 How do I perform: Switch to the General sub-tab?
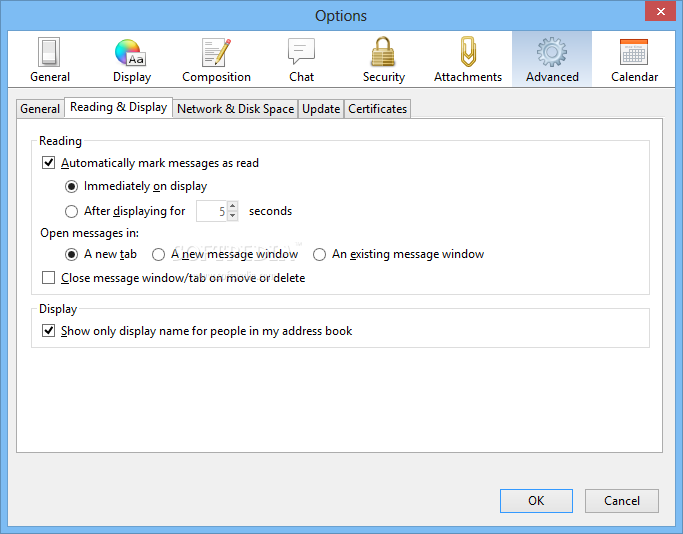[x=40, y=109]
